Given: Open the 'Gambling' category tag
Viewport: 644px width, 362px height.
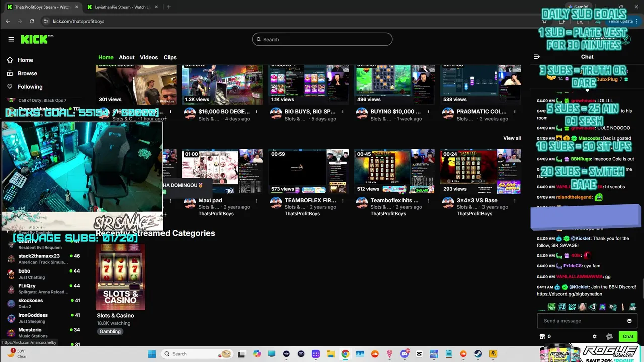Looking at the screenshot, I should pyautogui.click(x=110, y=331).
